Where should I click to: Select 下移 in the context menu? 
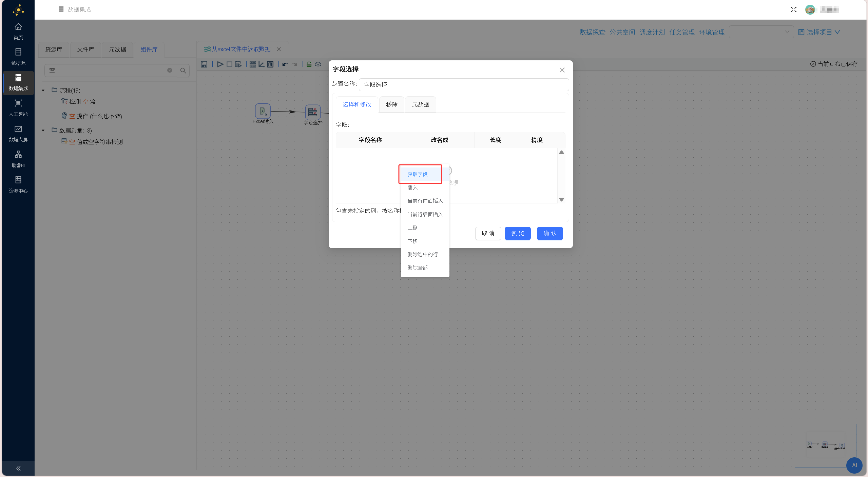pyautogui.click(x=425, y=241)
